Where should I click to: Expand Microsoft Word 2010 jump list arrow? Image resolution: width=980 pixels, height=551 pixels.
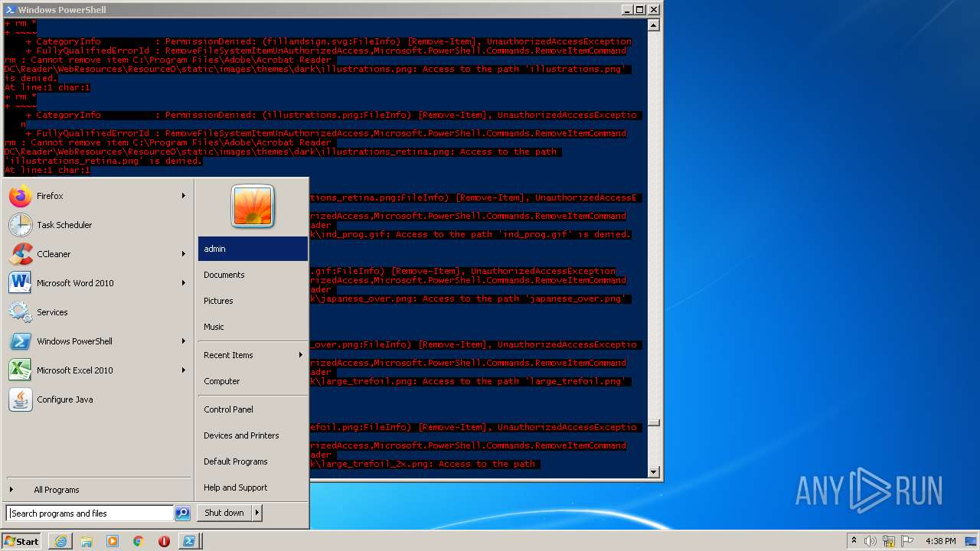tap(184, 283)
